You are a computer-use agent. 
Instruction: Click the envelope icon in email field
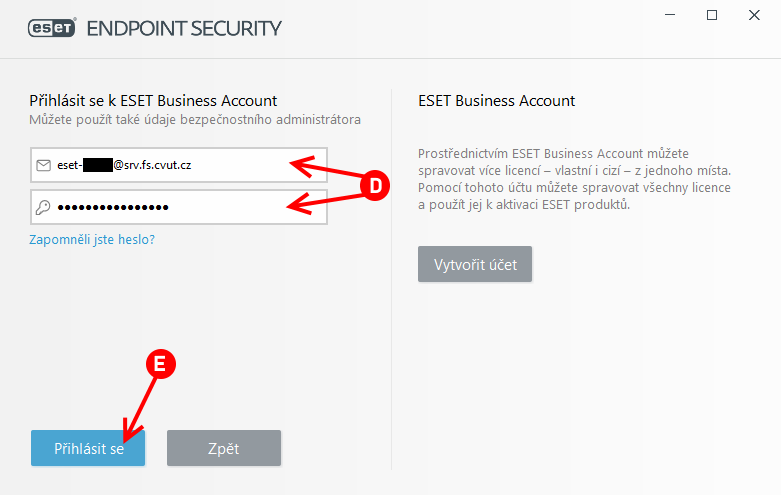click(44, 165)
